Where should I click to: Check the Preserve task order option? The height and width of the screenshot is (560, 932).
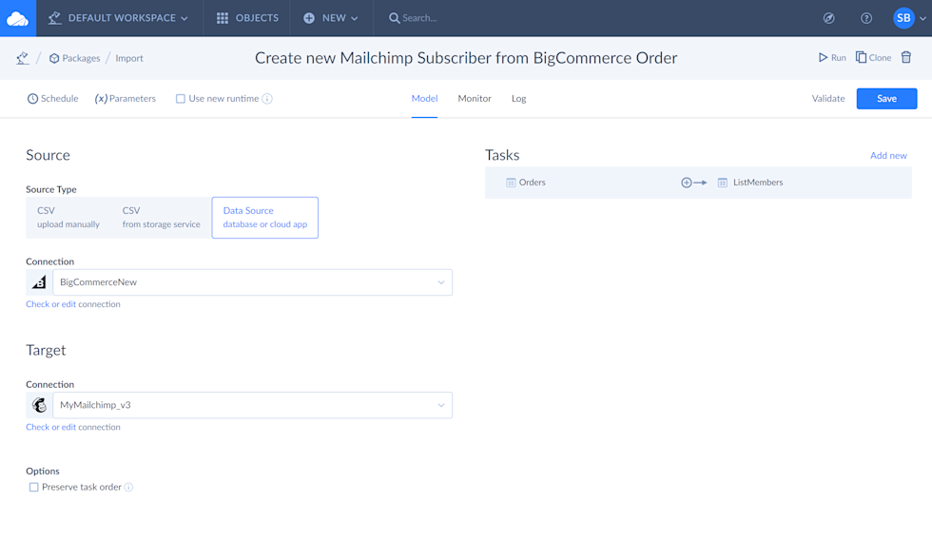pyautogui.click(x=34, y=488)
